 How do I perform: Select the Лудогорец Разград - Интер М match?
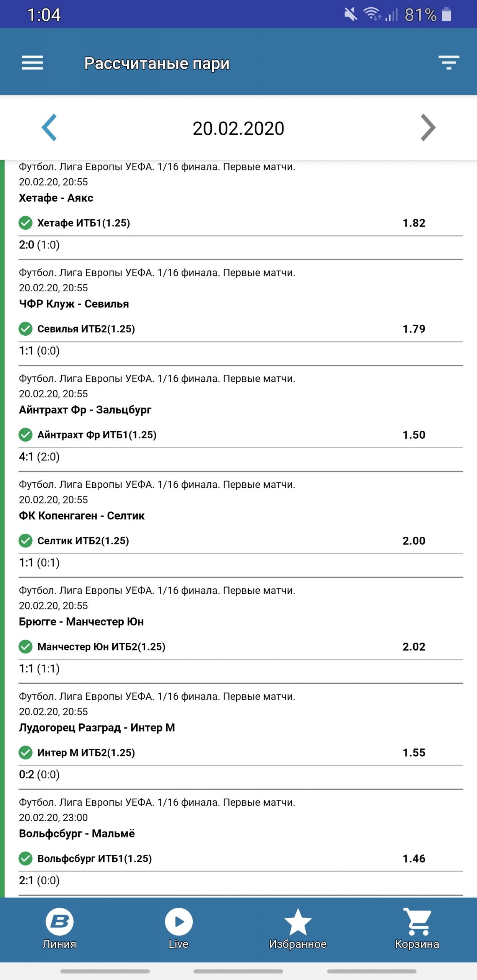(x=97, y=728)
